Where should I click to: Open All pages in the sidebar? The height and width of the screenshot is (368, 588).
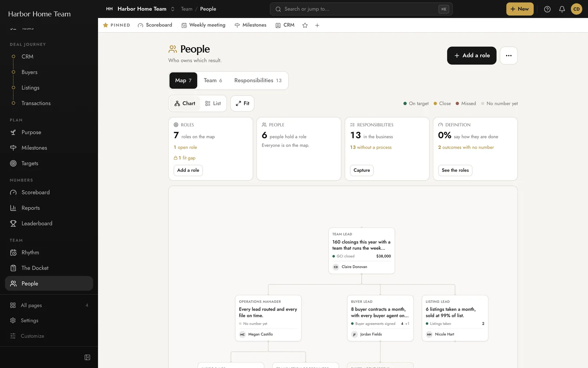(x=49, y=305)
